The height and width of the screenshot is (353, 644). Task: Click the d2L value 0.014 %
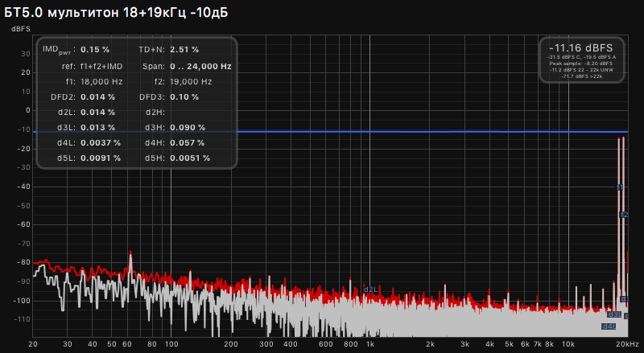[97, 113]
